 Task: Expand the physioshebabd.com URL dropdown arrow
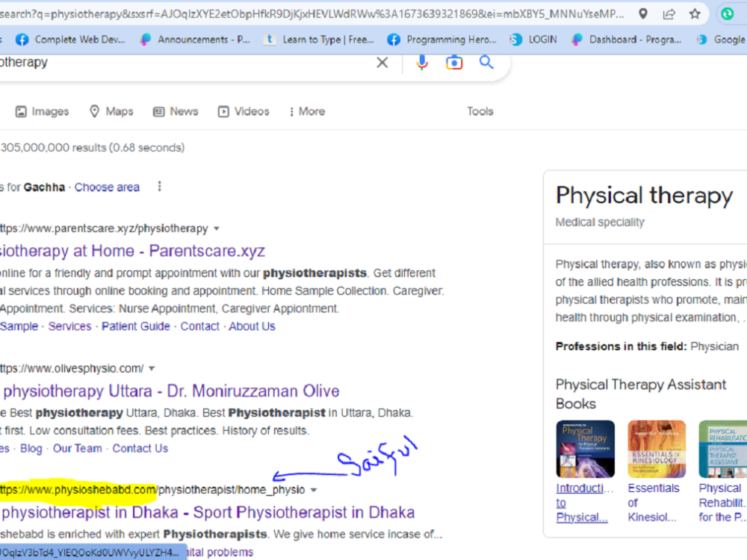[x=314, y=490]
